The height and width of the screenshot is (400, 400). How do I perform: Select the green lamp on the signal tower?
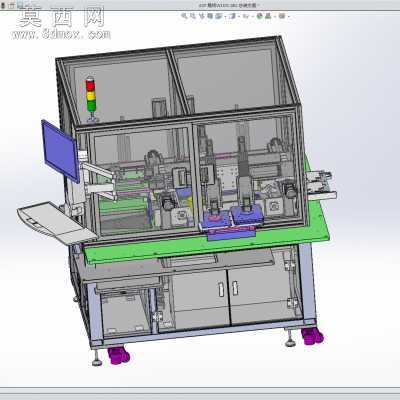(91, 106)
